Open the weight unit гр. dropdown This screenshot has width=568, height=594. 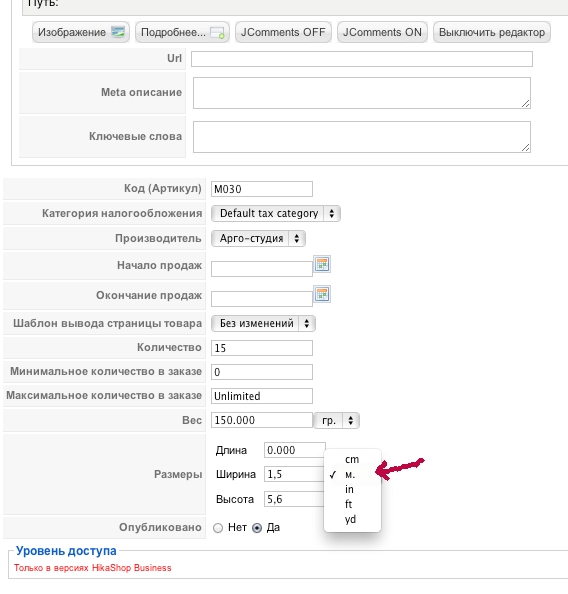click(337, 420)
